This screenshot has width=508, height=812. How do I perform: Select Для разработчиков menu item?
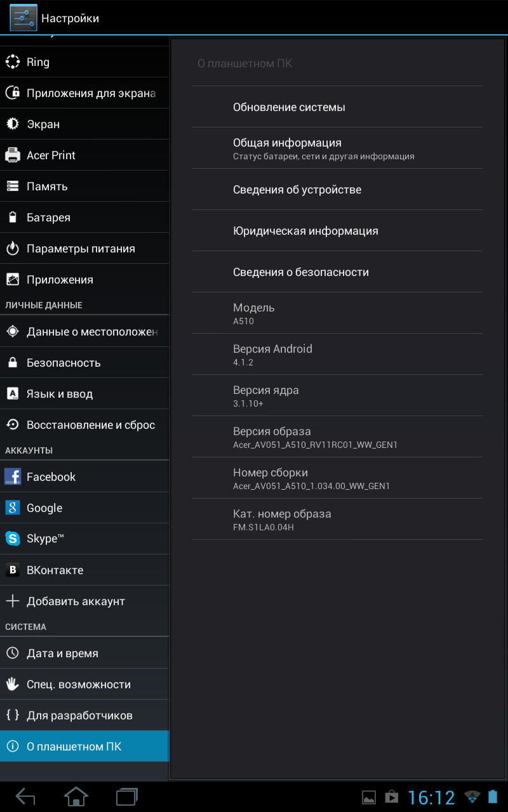[84, 716]
